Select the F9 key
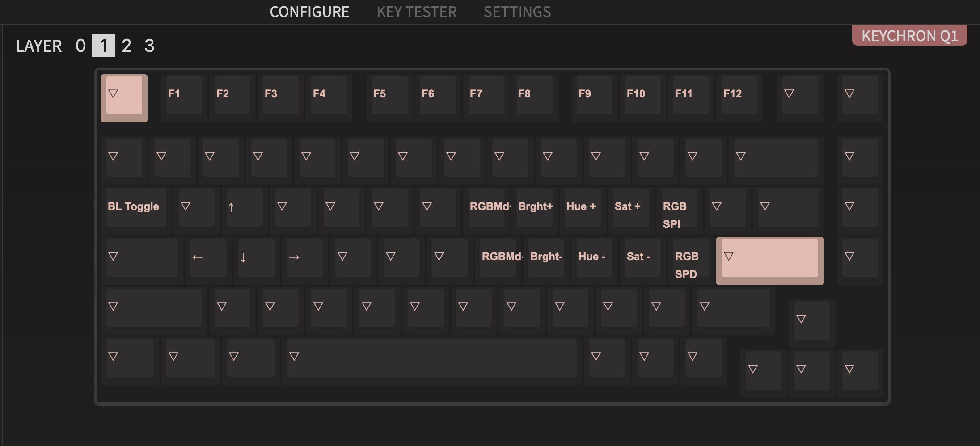The width and height of the screenshot is (980, 446). tap(595, 98)
